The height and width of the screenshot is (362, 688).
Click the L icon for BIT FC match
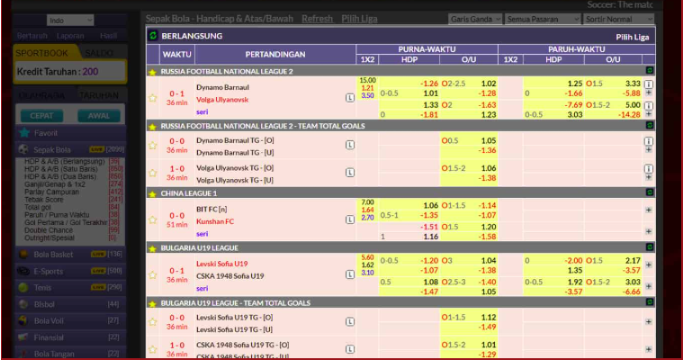350,219
